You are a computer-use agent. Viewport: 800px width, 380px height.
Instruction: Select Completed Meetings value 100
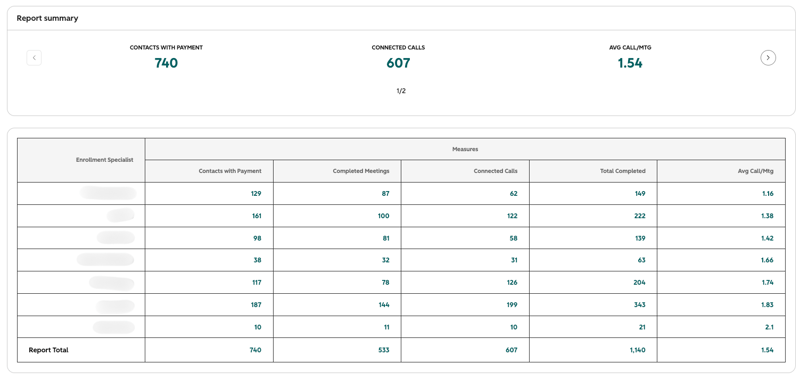(x=383, y=216)
